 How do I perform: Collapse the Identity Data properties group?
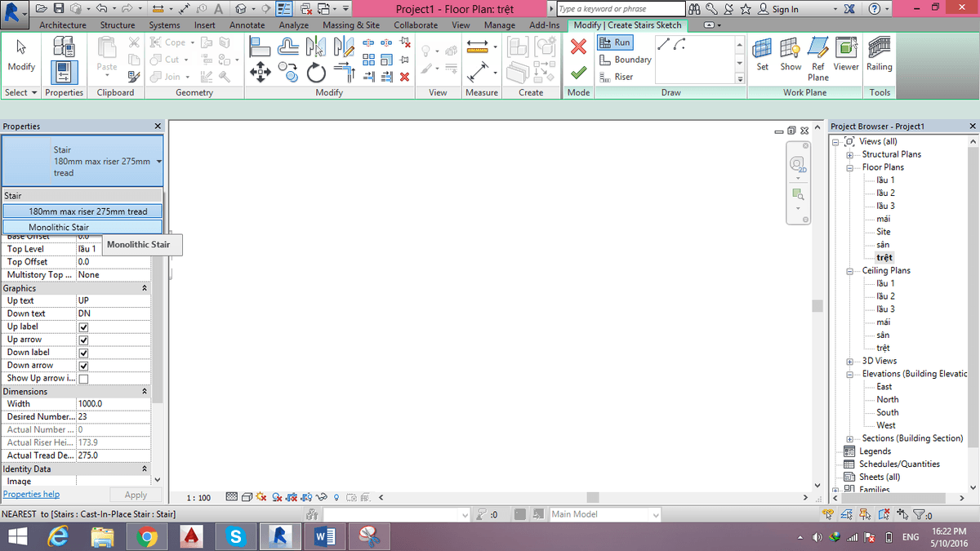click(x=145, y=469)
